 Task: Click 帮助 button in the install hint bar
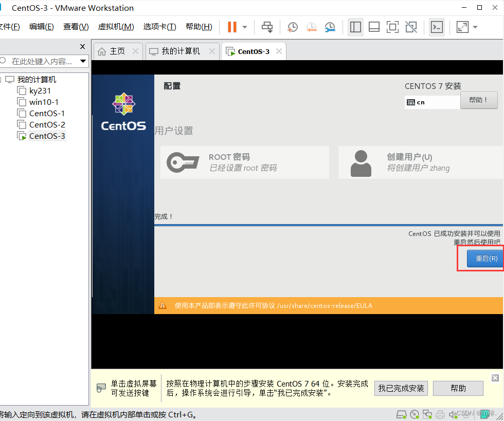coord(458,388)
